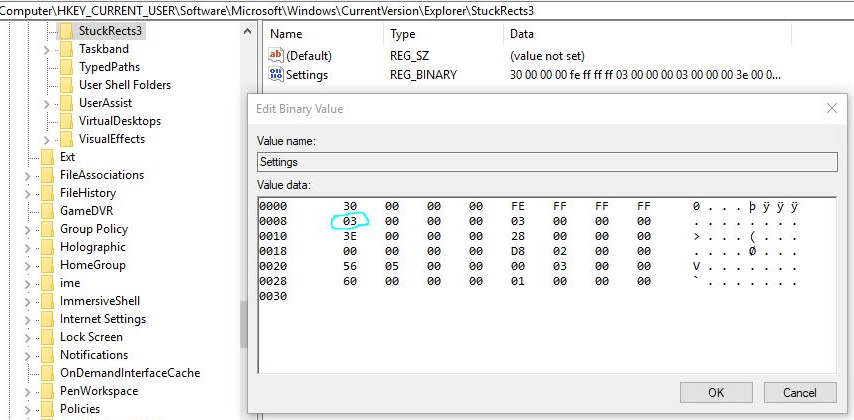Screen dimensions: 854x420
Task: Expand the HomeGroup key
Action: point(27,265)
